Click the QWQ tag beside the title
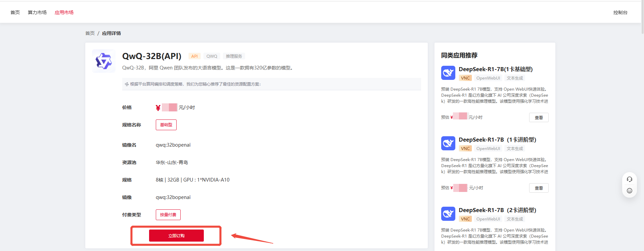 212,56
